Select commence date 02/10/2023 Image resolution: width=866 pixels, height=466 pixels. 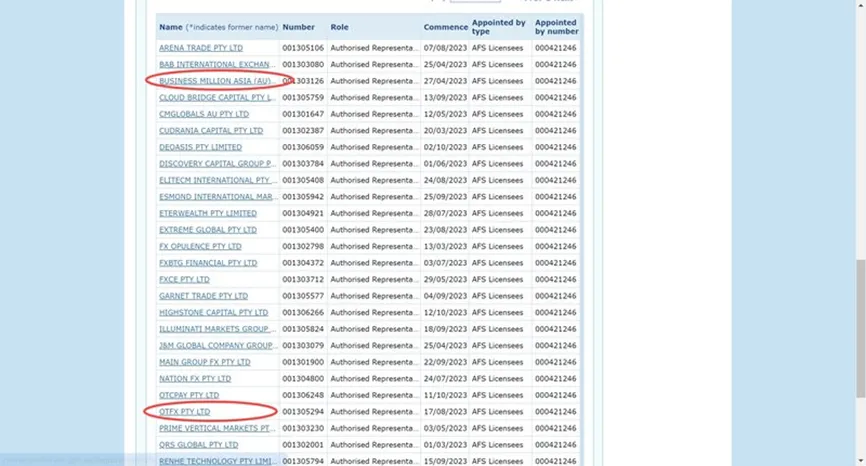[x=445, y=147]
